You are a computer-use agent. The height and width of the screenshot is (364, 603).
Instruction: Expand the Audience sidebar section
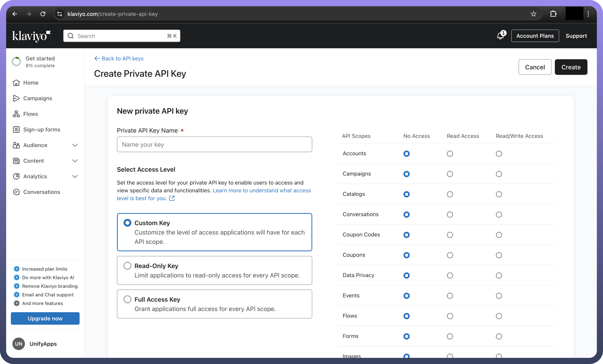[x=75, y=145]
